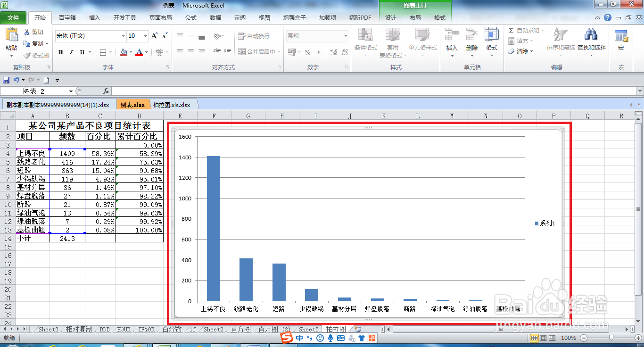Open the font color dropdown arrow
The width and height of the screenshot is (644, 347).
pyautogui.click(x=146, y=52)
